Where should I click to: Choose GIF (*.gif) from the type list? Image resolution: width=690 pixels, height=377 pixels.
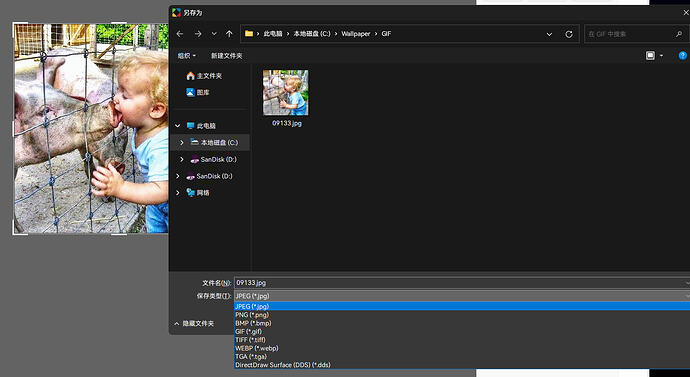(x=462, y=331)
